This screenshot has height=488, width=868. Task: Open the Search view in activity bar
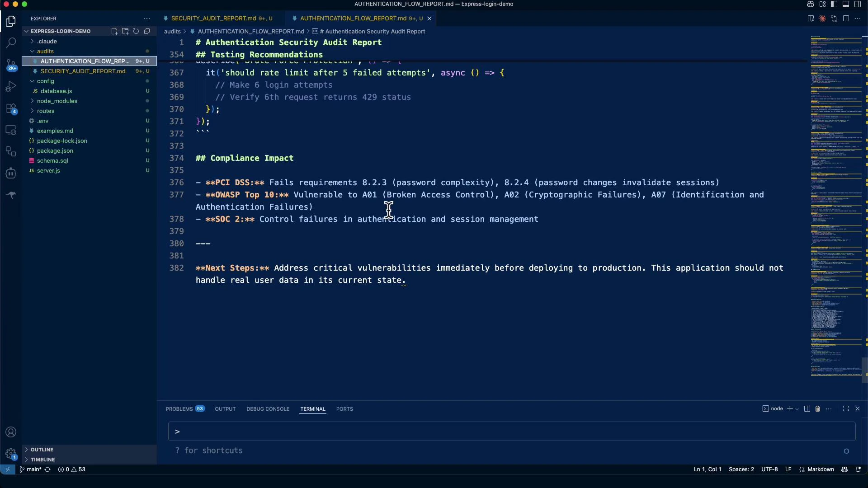(x=11, y=43)
